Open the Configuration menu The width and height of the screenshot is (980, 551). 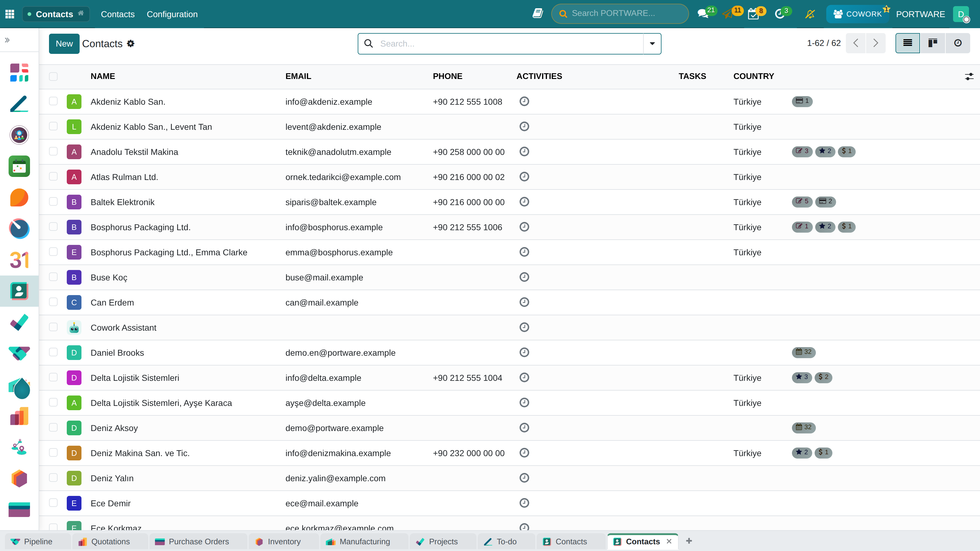[172, 14]
